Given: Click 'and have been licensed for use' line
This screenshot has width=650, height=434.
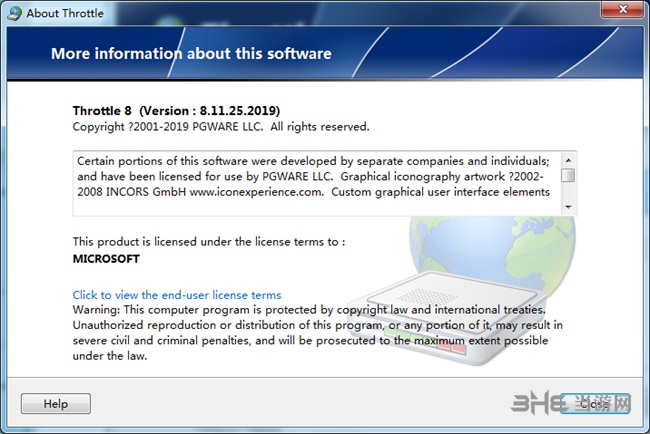Looking at the screenshot, I should [x=310, y=177].
